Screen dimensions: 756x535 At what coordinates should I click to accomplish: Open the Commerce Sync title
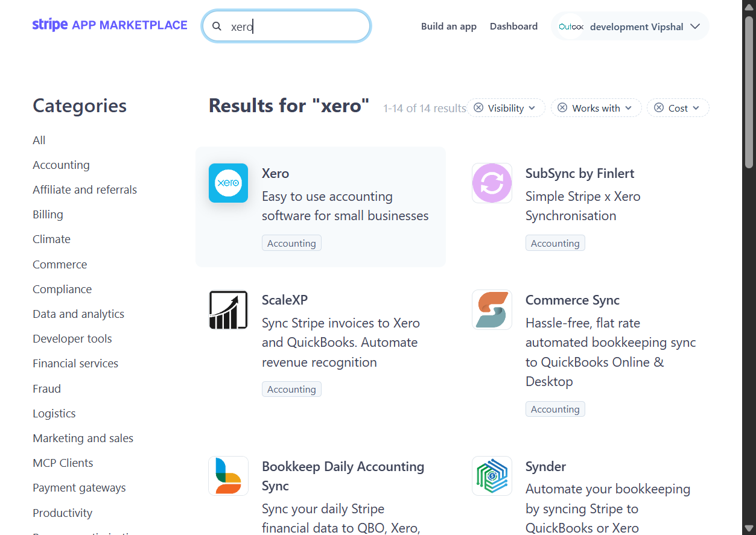[x=573, y=300]
